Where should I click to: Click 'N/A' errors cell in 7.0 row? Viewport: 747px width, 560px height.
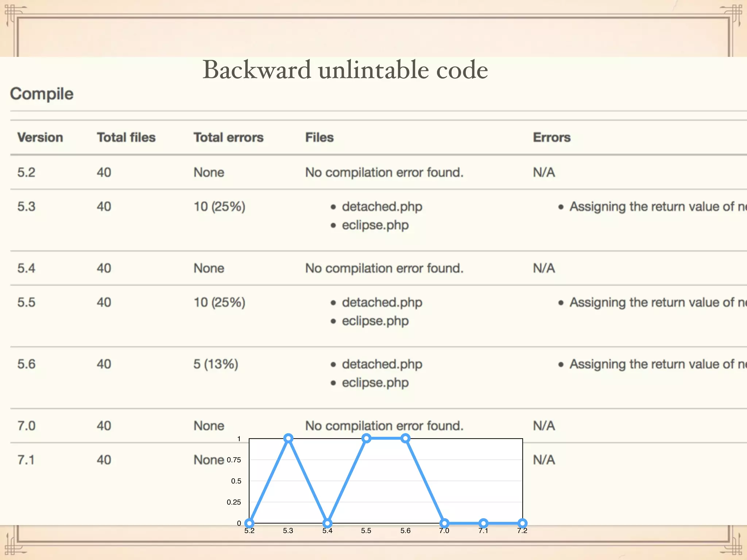pos(544,426)
